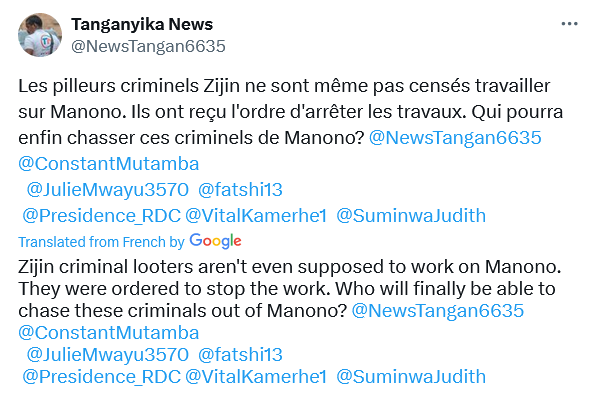Image resolution: width=594 pixels, height=402 pixels.
Task: Open @NewsTangan6635 mention in French text
Action: click(x=455, y=138)
